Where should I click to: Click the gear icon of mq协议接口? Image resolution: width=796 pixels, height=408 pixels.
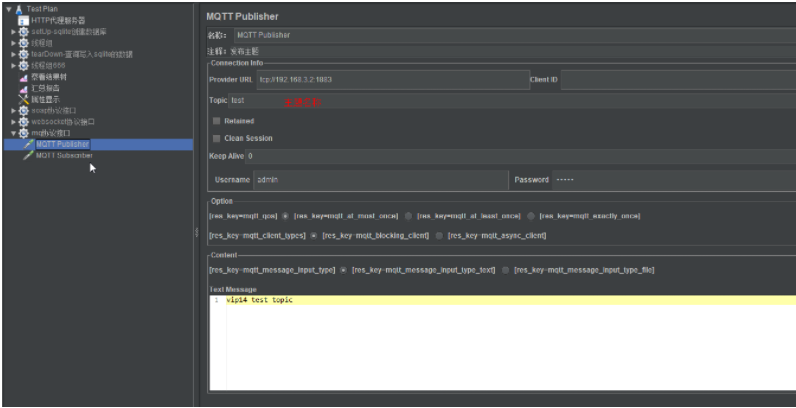[x=24, y=133]
